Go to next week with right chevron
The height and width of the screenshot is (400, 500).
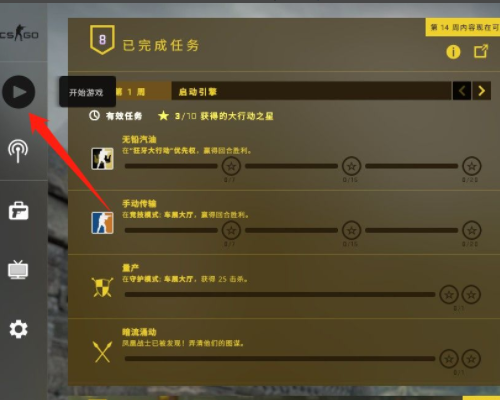[481, 91]
